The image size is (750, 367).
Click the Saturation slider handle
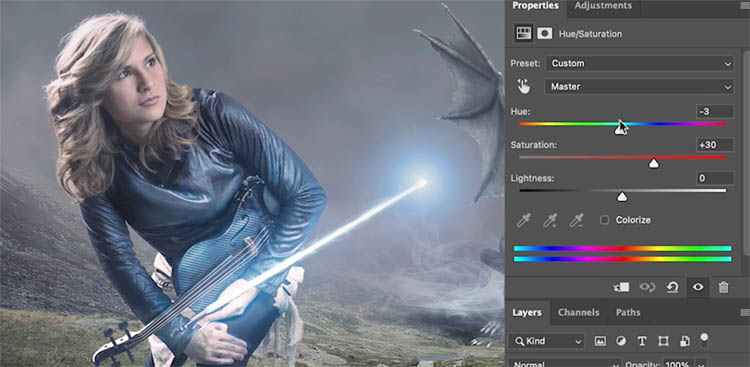[653, 164]
